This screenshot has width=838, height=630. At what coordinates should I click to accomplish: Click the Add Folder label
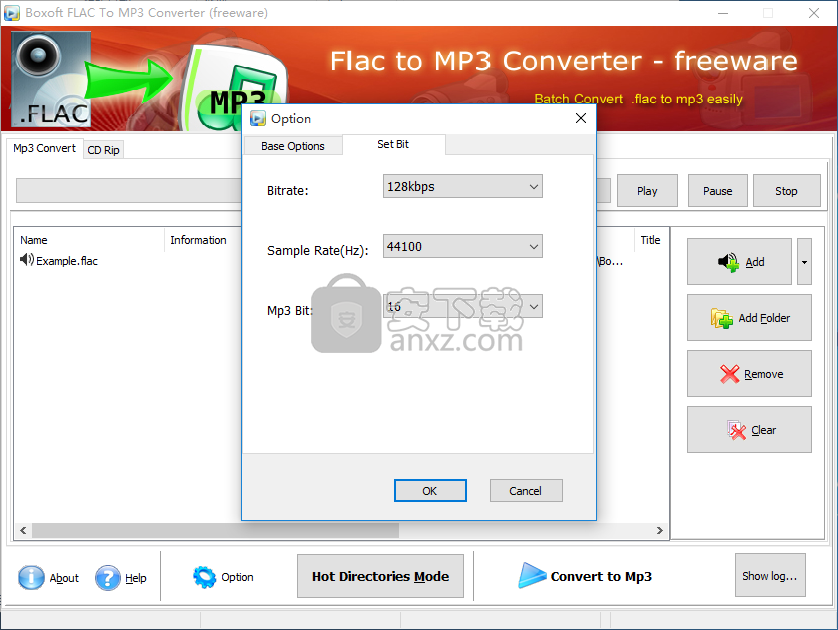(x=764, y=318)
